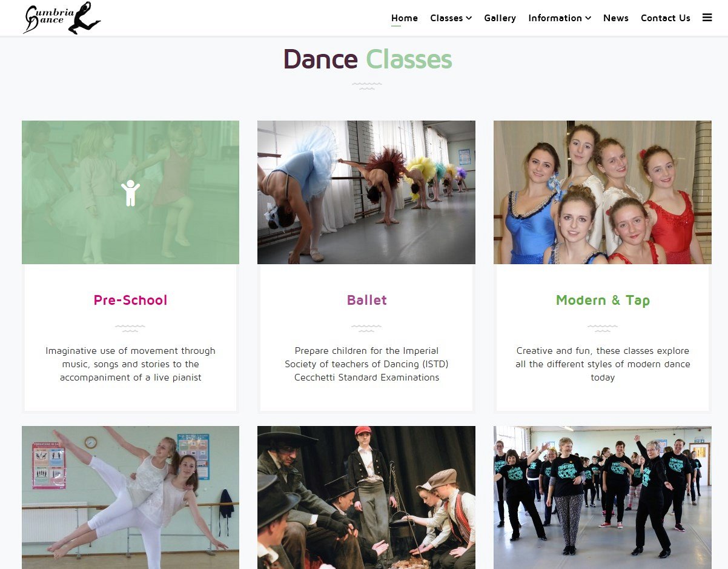Select Contact Us in the navigation
728x569 pixels.
tap(666, 18)
